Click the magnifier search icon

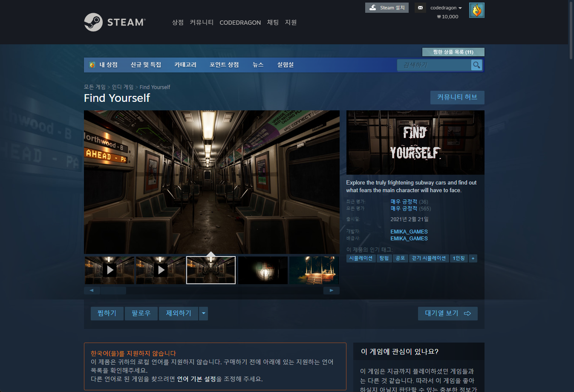[476, 65]
